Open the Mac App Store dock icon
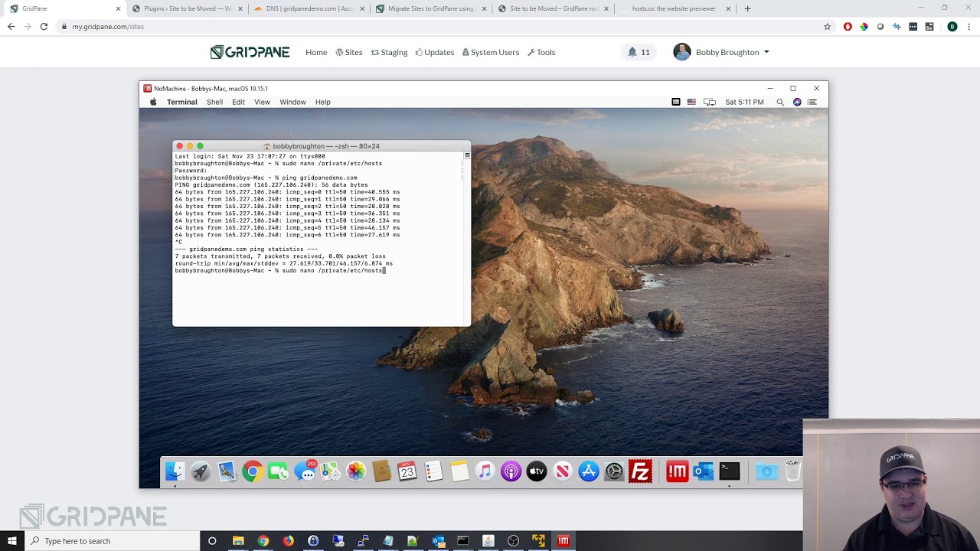The height and width of the screenshot is (551, 980). (588, 471)
